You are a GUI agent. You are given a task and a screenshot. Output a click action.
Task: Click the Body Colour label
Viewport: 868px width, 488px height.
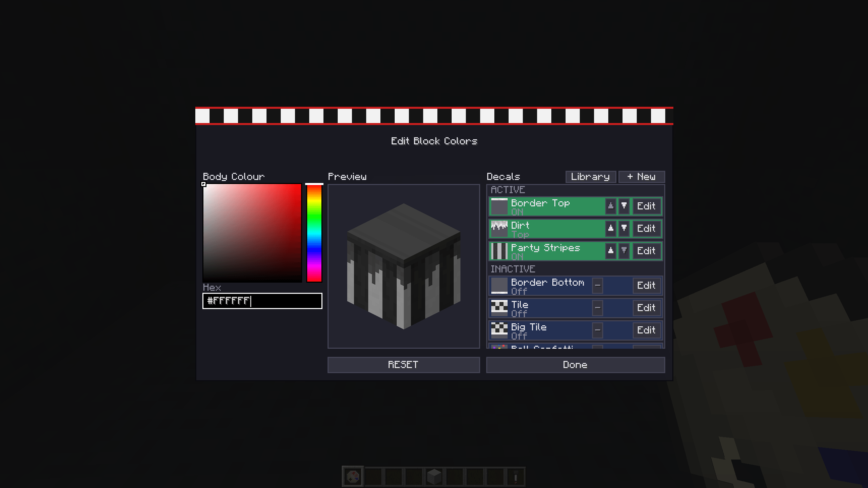pyautogui.click(x=234, y=177)
